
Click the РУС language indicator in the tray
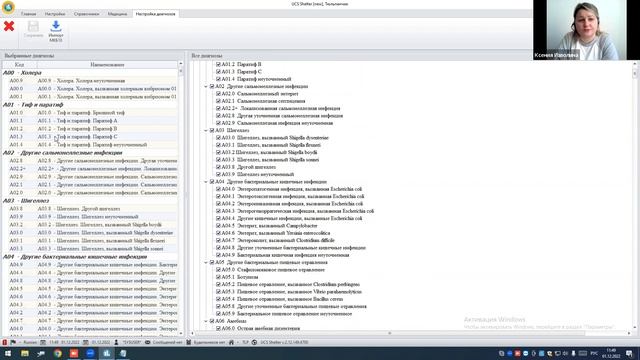[594, 353]
